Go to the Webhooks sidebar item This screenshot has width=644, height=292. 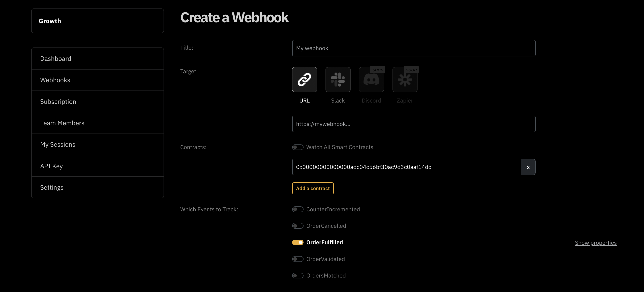pos(97,80)
